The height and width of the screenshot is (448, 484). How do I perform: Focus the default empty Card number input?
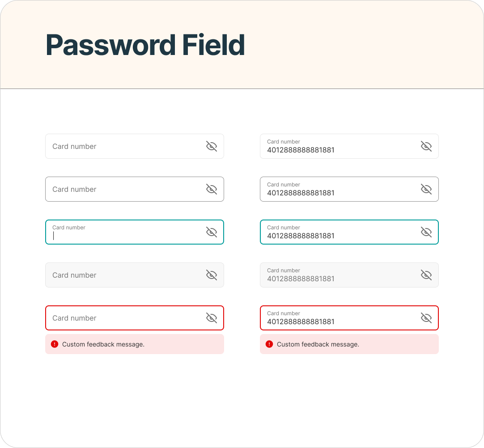pos(135,146)
